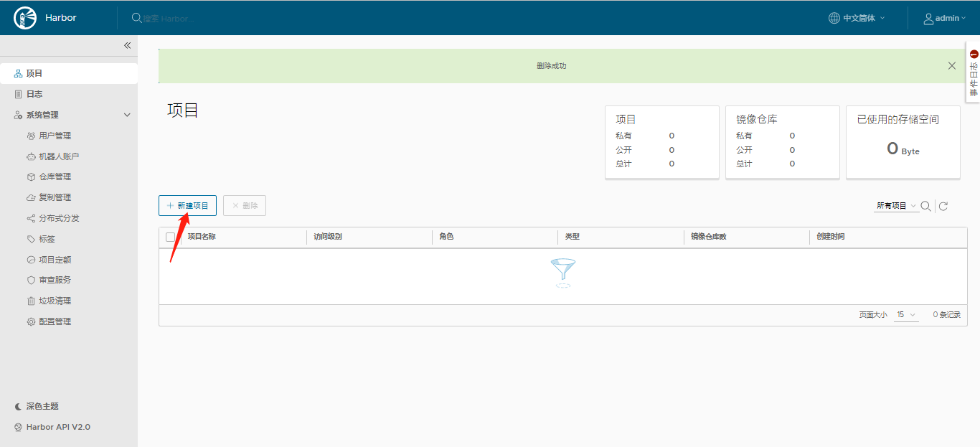Screen dimensions: 980x447
Task: Click the 配置管理 gear icon
Action: pyautogui.click(x=31, y=321)
